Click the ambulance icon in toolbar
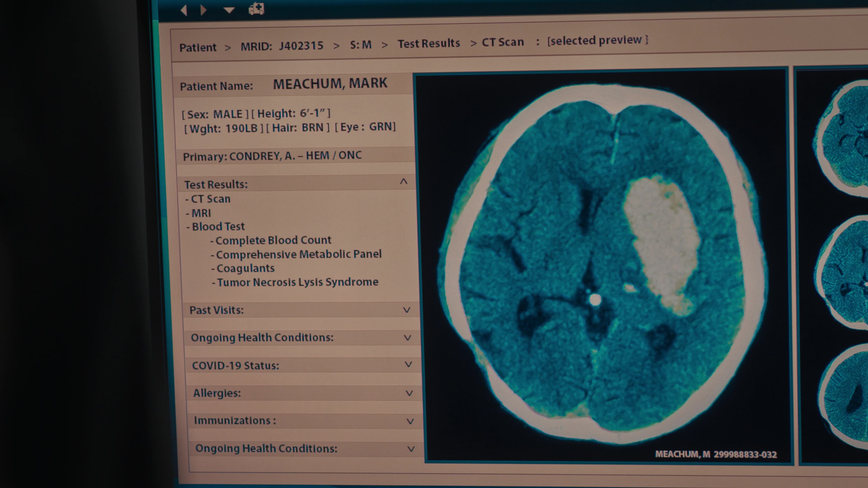This screenshot has height=488, width=868. [x=256, y=9]
